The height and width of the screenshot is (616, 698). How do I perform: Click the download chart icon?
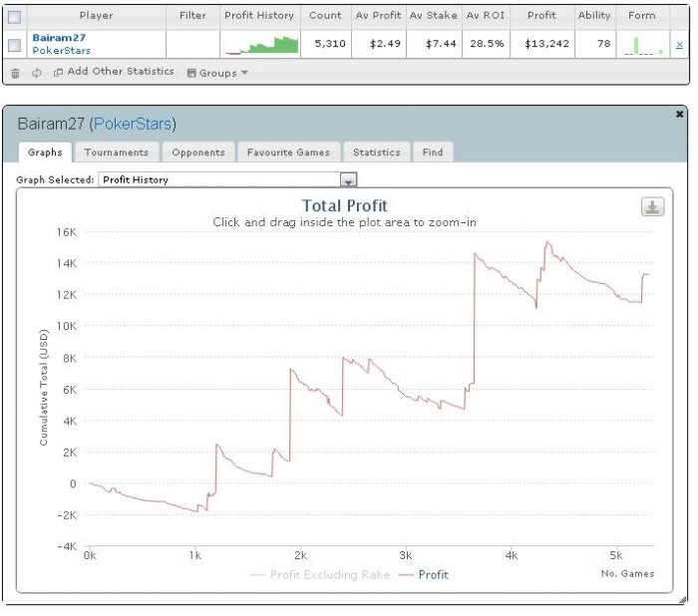(652, 207)
